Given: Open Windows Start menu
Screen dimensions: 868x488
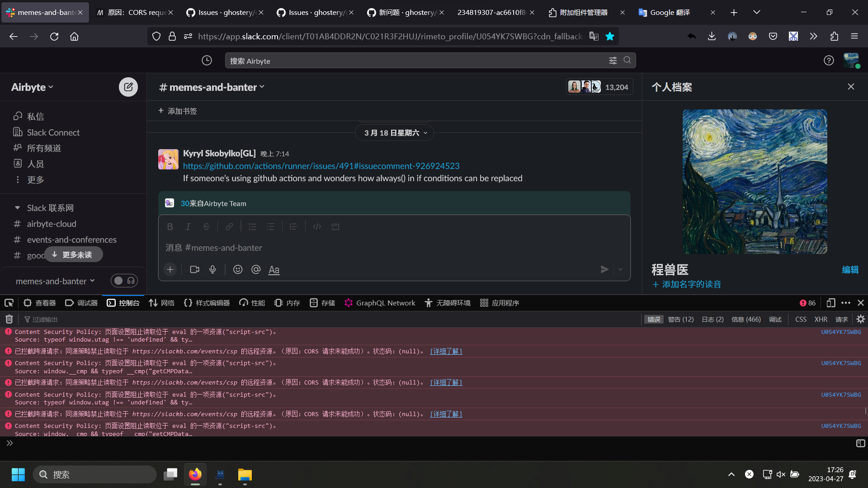Looking at the screenshot, I should pos(18,474).
